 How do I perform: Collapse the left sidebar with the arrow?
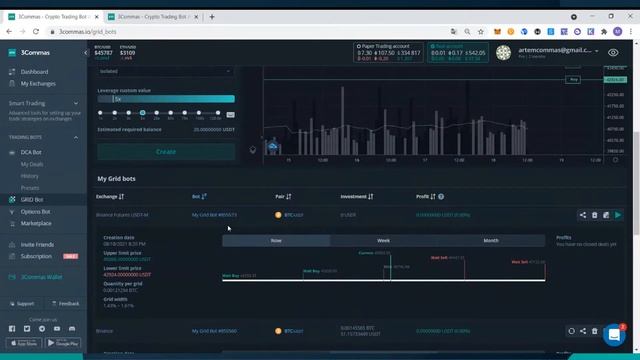[x=85, y=53]
